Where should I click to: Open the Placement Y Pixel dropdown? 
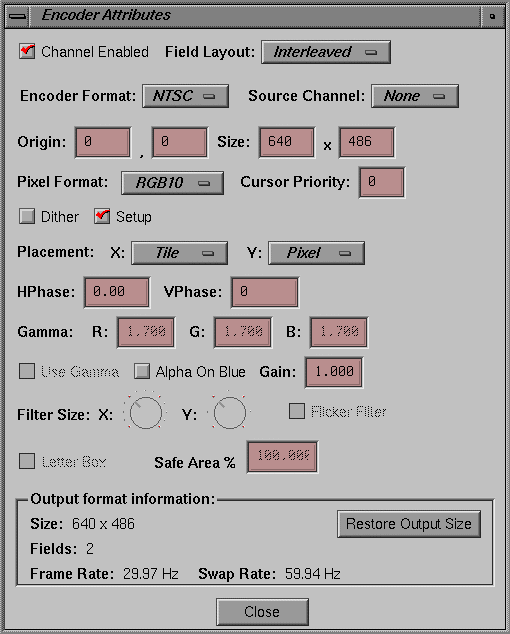316,253
